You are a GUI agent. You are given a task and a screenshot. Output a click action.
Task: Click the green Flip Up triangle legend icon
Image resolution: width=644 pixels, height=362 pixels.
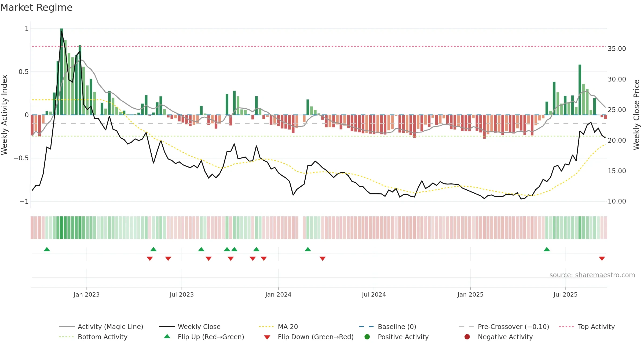pos(167,336)
